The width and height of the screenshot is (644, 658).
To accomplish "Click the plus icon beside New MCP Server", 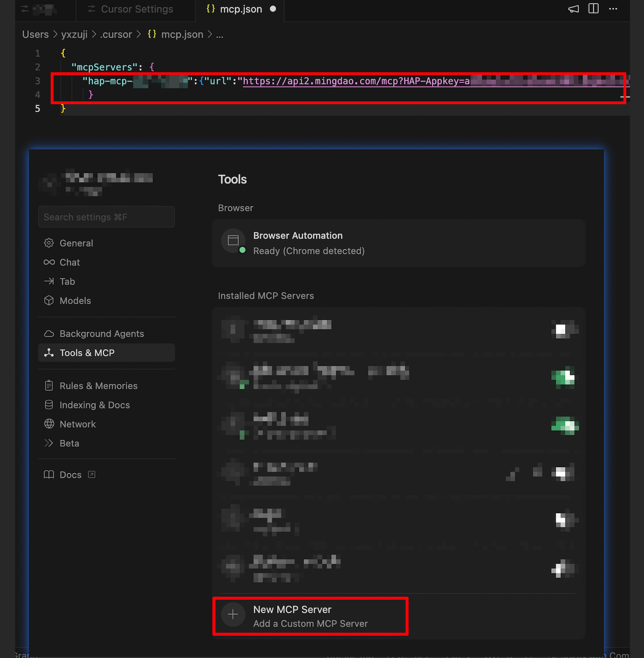I will pyautogui.click(x=233, y=614).
